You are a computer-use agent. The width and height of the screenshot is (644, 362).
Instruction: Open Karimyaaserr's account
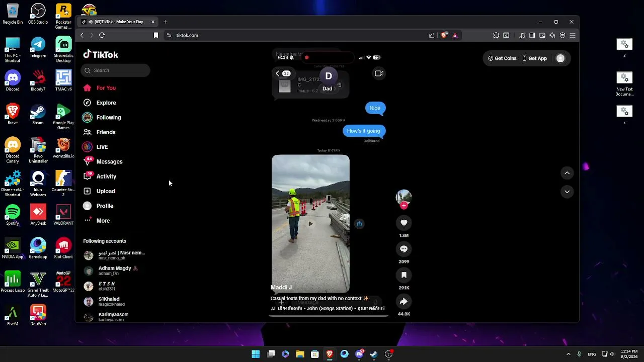106,317
